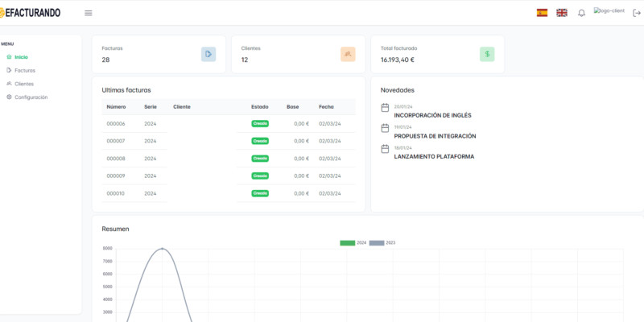Open Inicio in the sidebar menu
Image resolution: width=644 pixels, height=322 pixels.
pos(21,57)
